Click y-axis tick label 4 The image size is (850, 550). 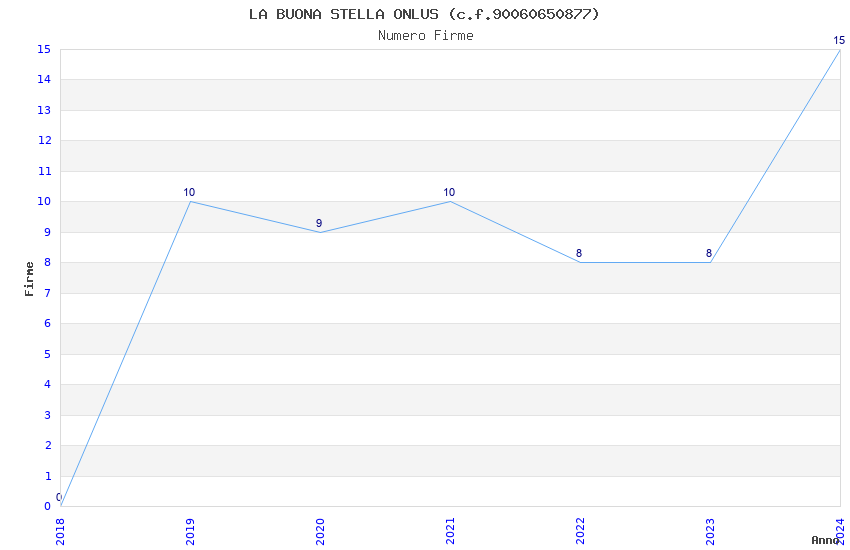point(48,385)
